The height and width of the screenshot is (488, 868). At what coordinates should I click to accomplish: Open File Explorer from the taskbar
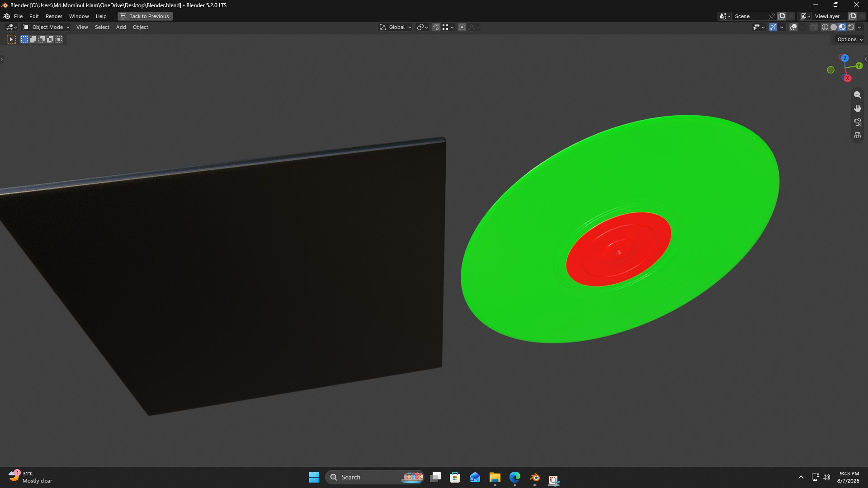coord(495,477)
